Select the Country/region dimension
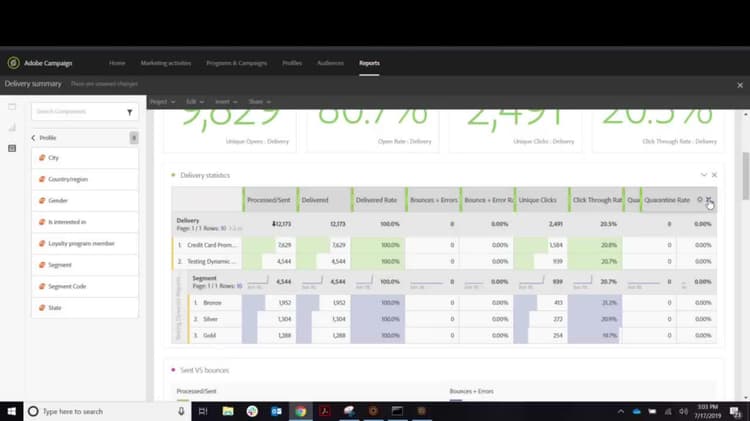 (x=85, y=179)
